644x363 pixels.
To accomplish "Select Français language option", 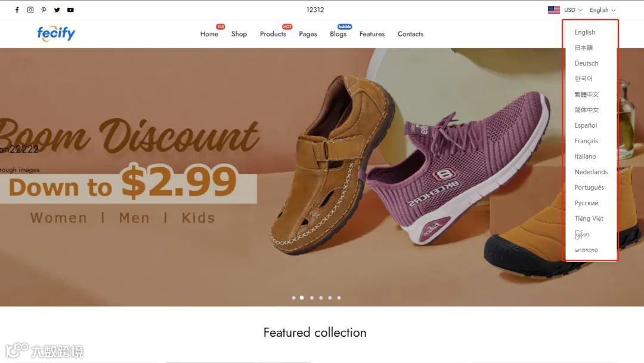I will (586, 141).
